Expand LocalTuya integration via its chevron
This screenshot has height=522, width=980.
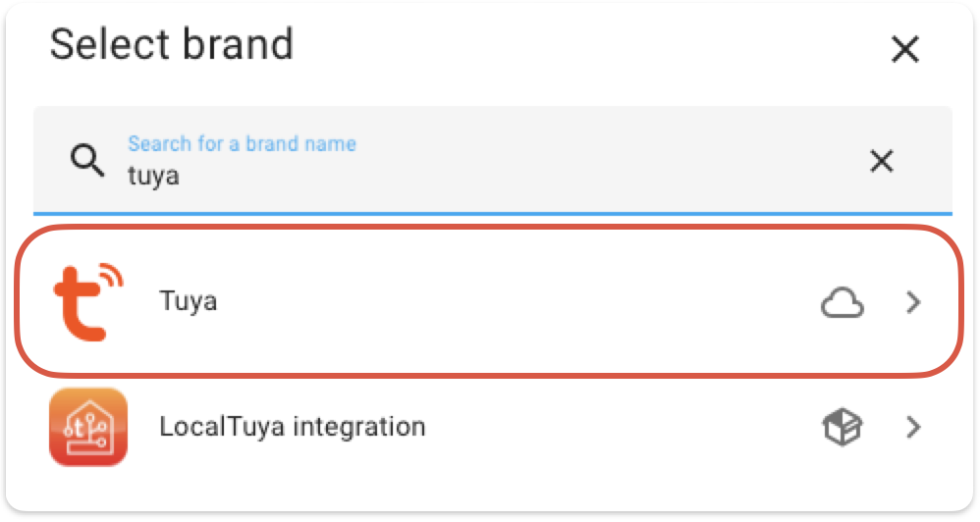point(913,428)
